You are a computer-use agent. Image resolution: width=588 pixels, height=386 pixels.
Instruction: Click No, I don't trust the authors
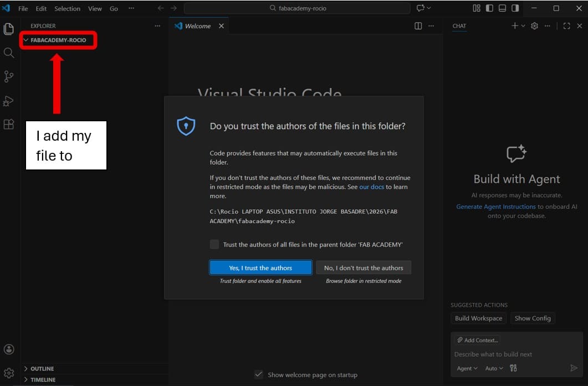364,267
